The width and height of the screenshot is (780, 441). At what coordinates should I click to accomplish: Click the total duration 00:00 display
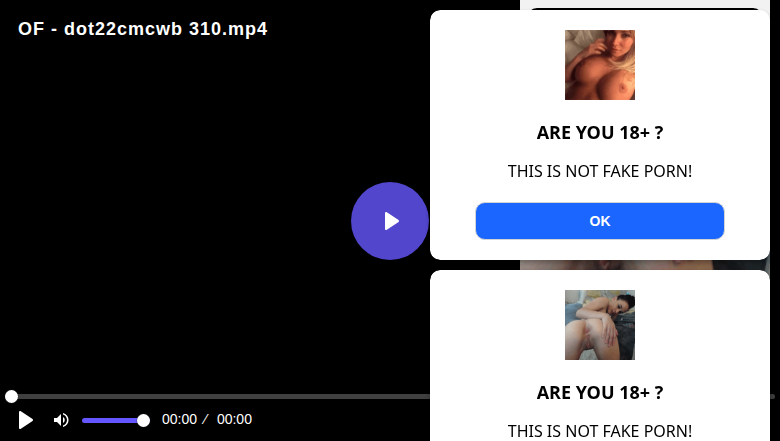pos(234,419)
